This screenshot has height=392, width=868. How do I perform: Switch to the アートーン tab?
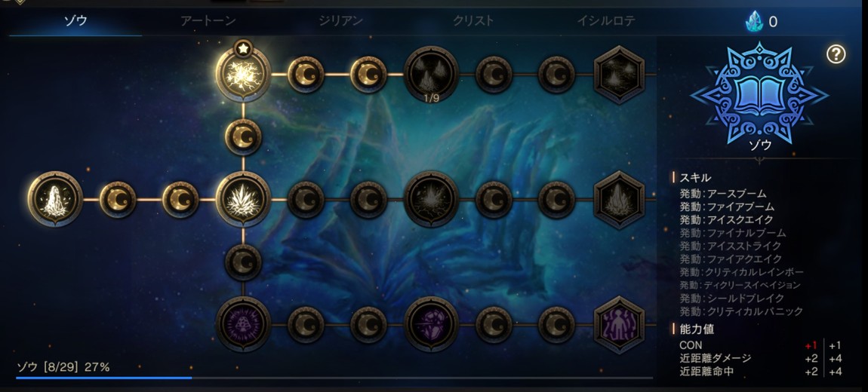pyautogui.click(x=208, y=21)
